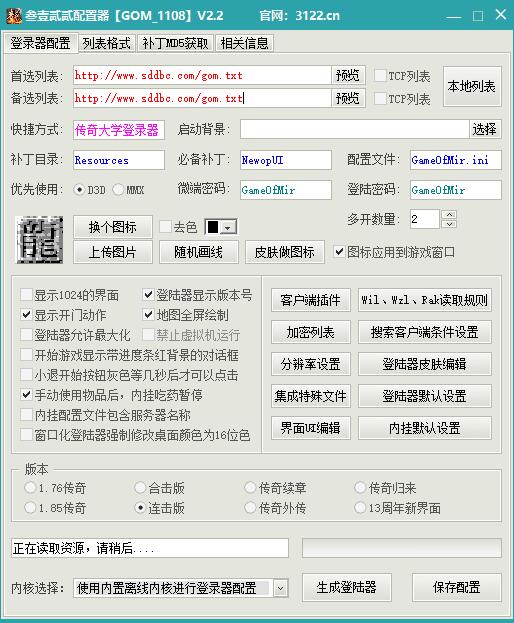
Task: Click 预览 button for 备选列表
Action: click(348, 98)
